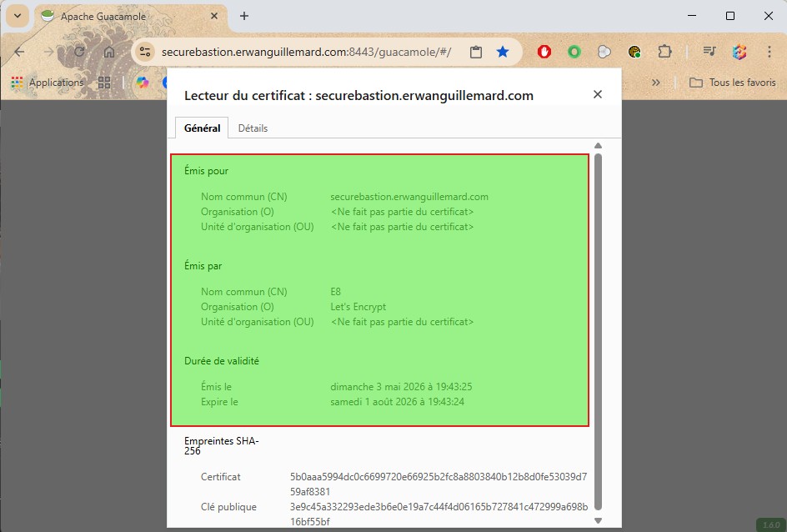
Task: Click the grid-squares bookmark icon
Action: [104, 83]
